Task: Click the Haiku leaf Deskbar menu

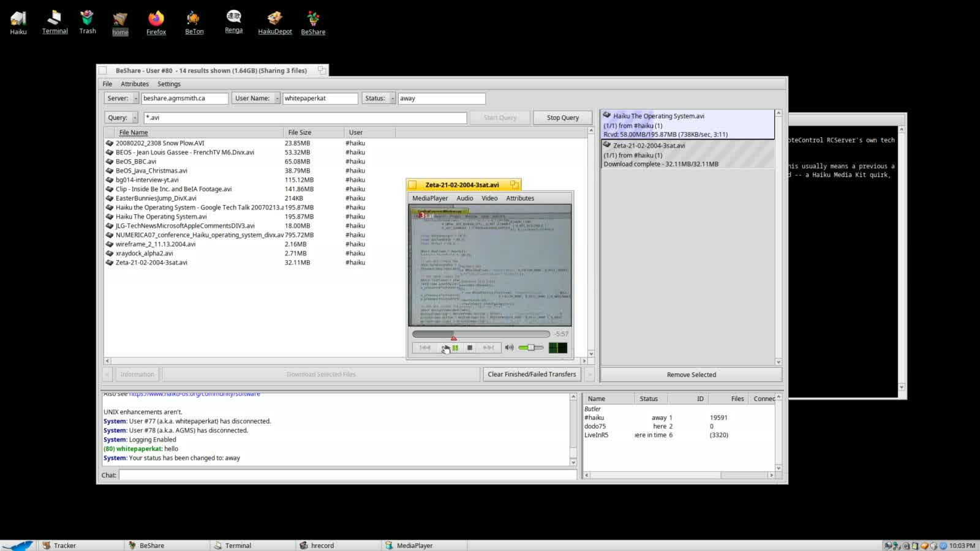Action: point(17,545)
